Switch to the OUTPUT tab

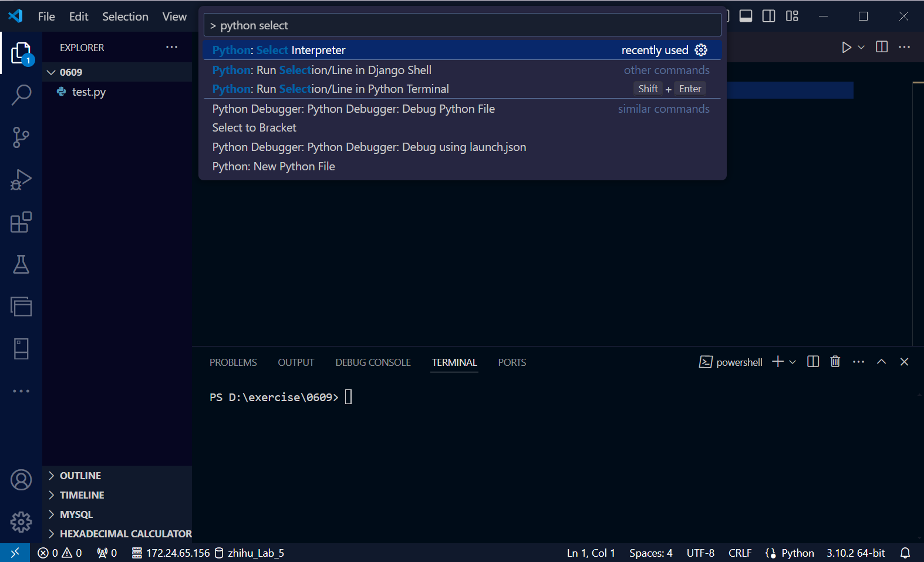(x=296, y=362)
